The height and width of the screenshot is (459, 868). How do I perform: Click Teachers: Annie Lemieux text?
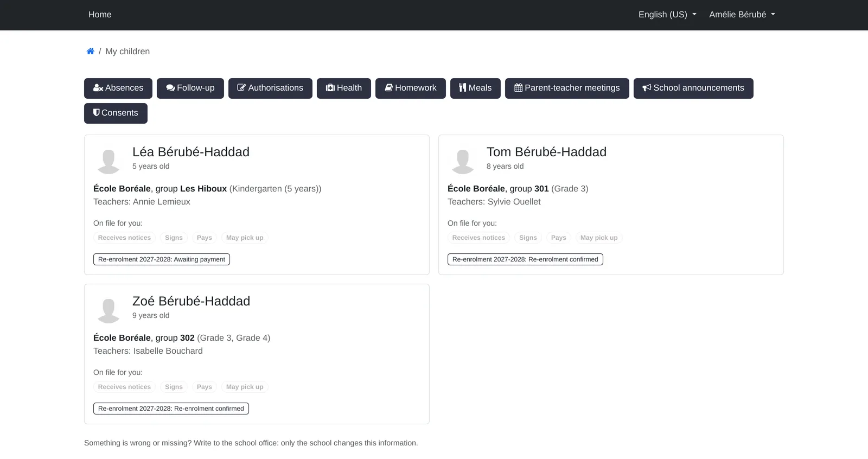pos(142,202)
